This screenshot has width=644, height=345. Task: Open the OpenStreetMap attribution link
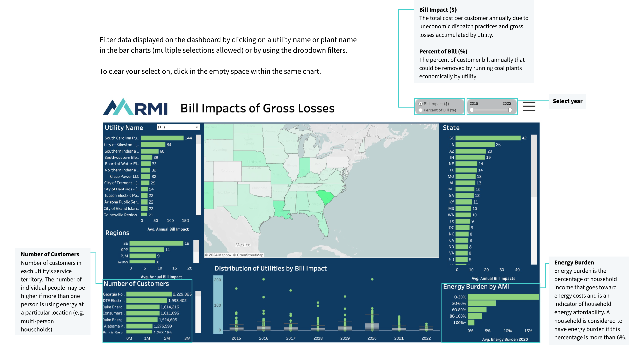point(250,255)
